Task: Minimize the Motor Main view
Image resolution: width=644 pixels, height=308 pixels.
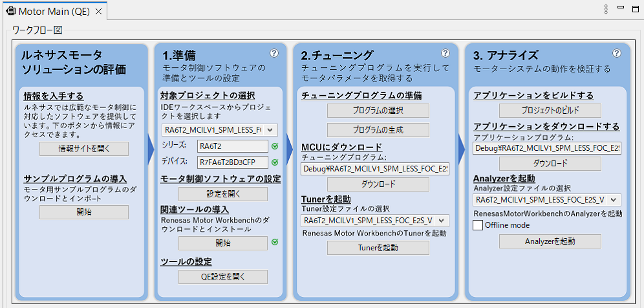Action: click(x=621, y=8)
